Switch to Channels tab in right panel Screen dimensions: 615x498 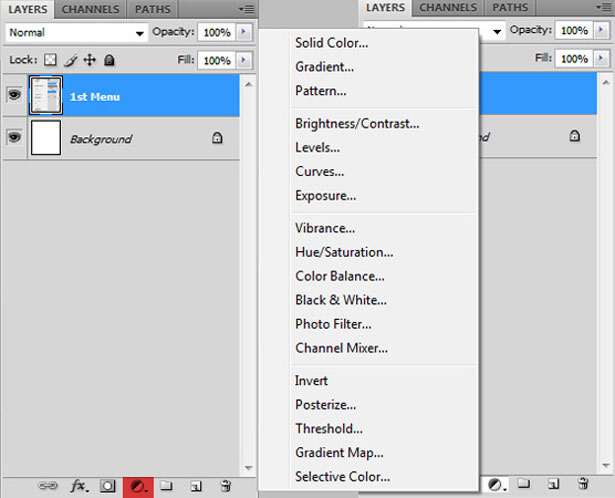(448, 7)
